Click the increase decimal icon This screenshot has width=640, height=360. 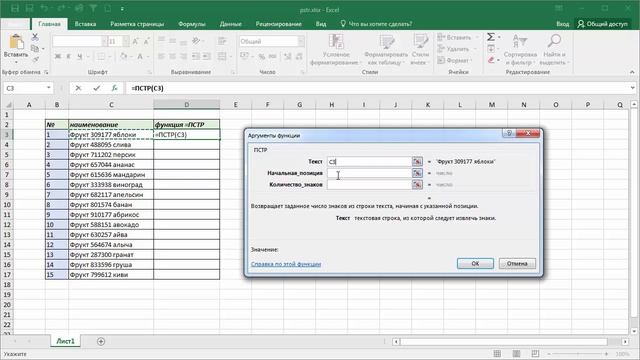[288, 56]
